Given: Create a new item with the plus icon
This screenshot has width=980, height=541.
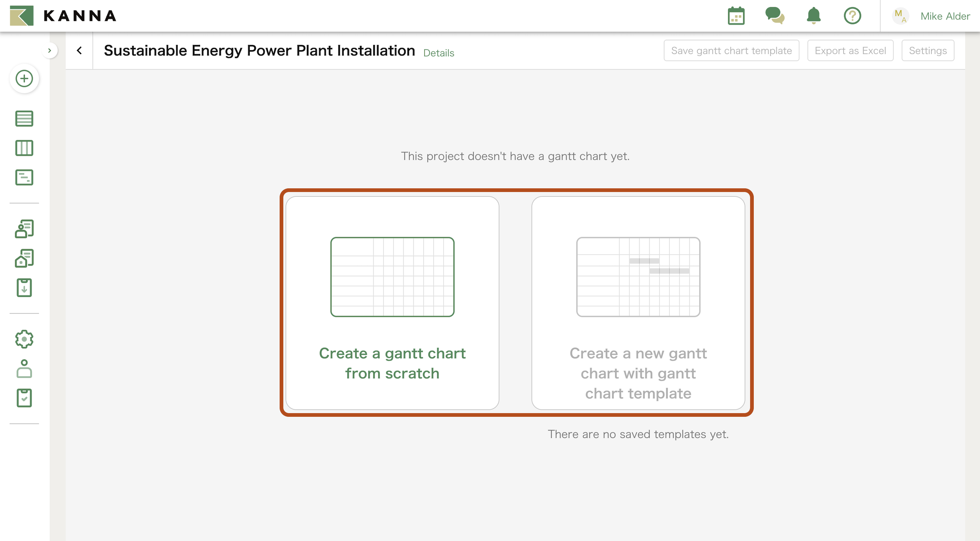Looking at the screenshot, I should [x=24, y=78].
